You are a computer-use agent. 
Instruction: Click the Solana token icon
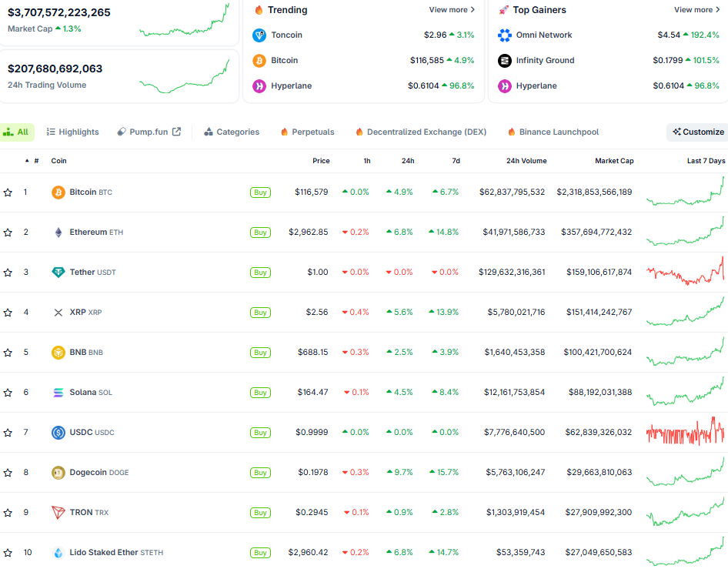57,392
